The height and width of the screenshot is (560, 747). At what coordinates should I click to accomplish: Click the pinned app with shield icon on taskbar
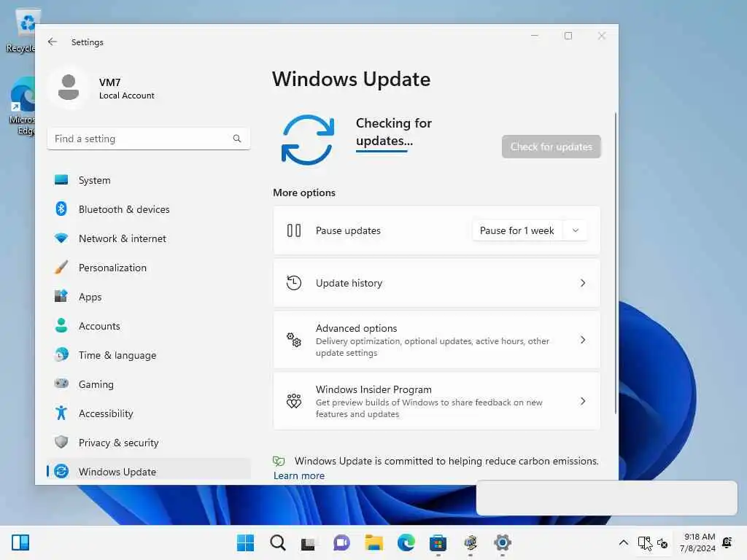pyautogui.click(x=471, y=542)
